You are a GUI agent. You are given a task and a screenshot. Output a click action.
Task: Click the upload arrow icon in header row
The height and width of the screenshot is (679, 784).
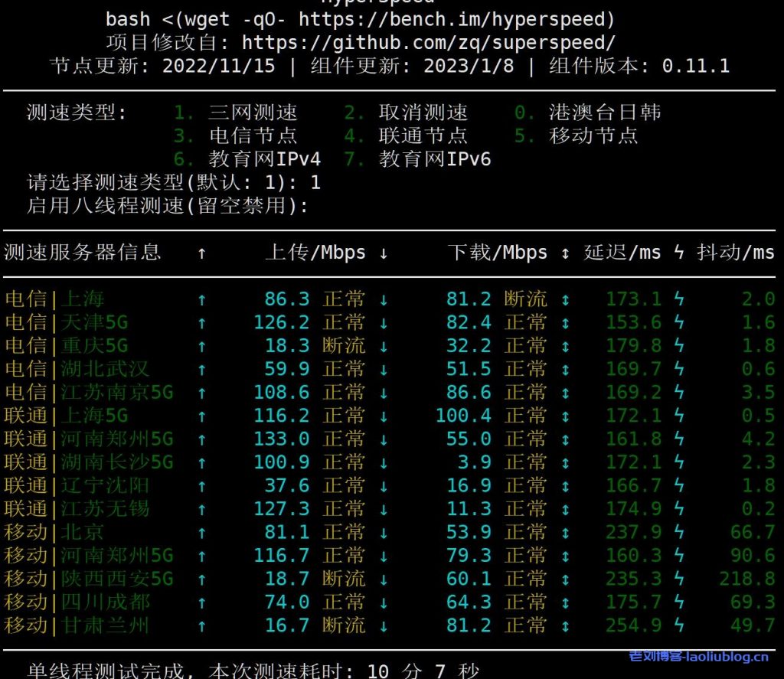click(201, 253)
